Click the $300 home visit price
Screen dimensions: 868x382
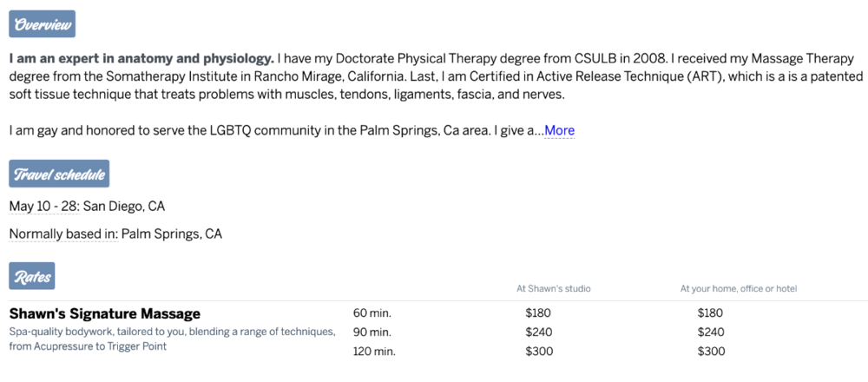[x=711, y=352]
